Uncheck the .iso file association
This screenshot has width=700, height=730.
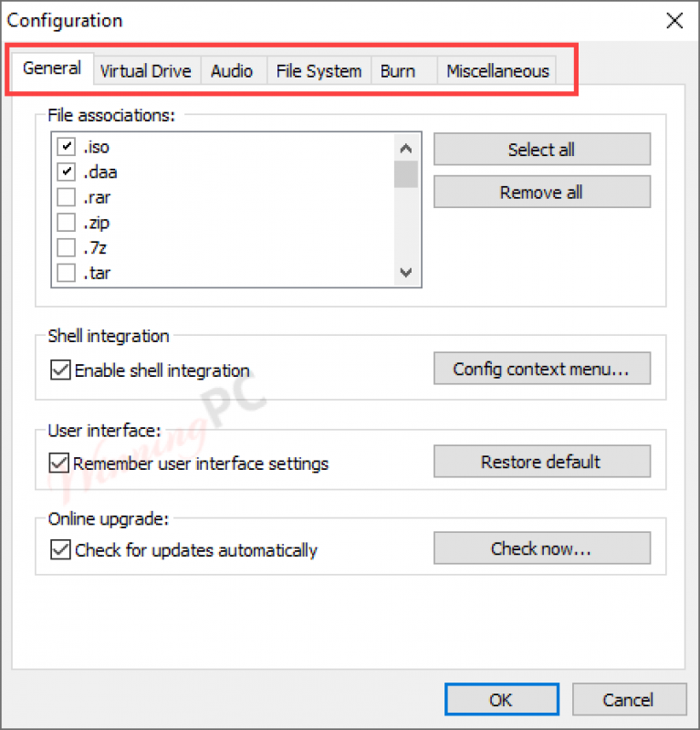coord(66,147)
